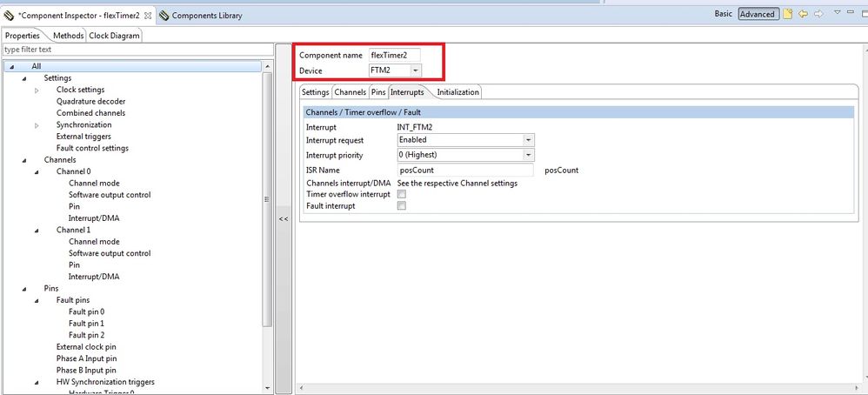Select Software output control under Channel 1
Image resolution: width=868 pixels, height=395 pixels.
pos(110,253)
